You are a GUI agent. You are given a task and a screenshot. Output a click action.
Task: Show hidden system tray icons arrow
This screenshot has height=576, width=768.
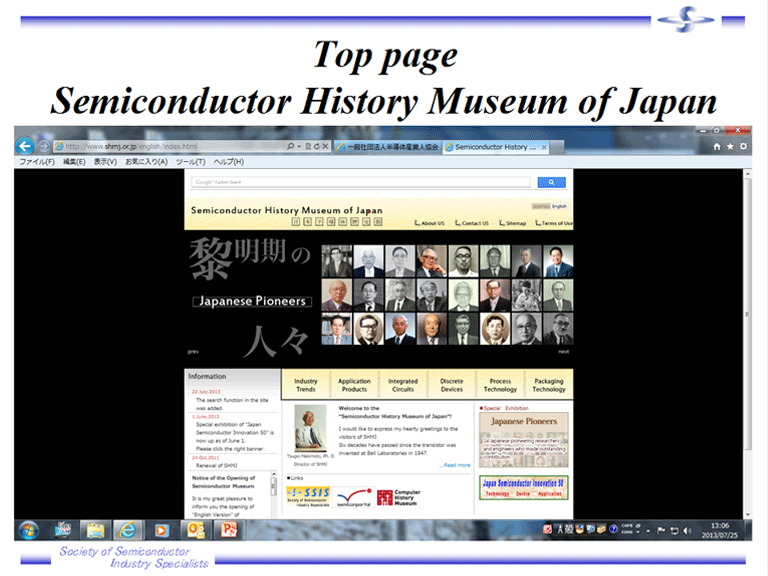point(648,530)
